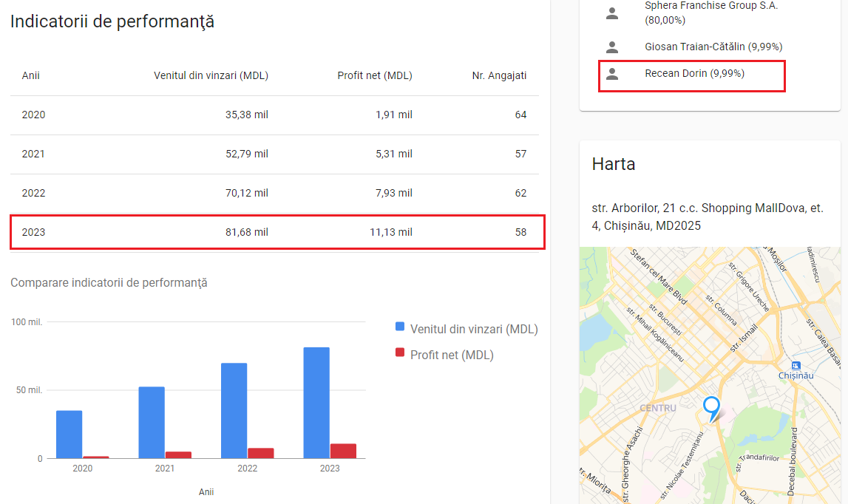Open Giosan Traian-Cătălin shareholder entry
848x504 pixels.
pos(713,47)
